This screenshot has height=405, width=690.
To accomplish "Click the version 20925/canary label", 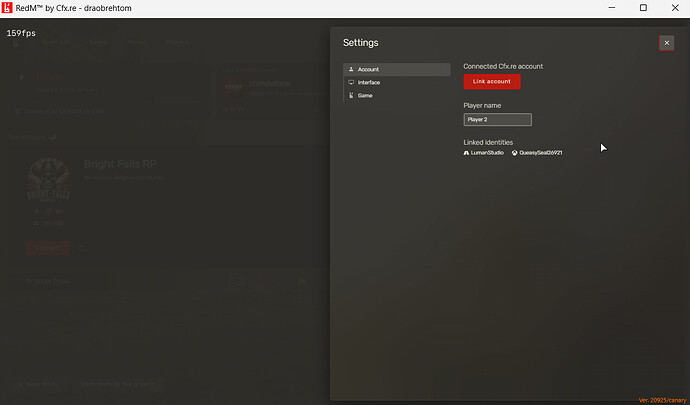I will point(663,400).
